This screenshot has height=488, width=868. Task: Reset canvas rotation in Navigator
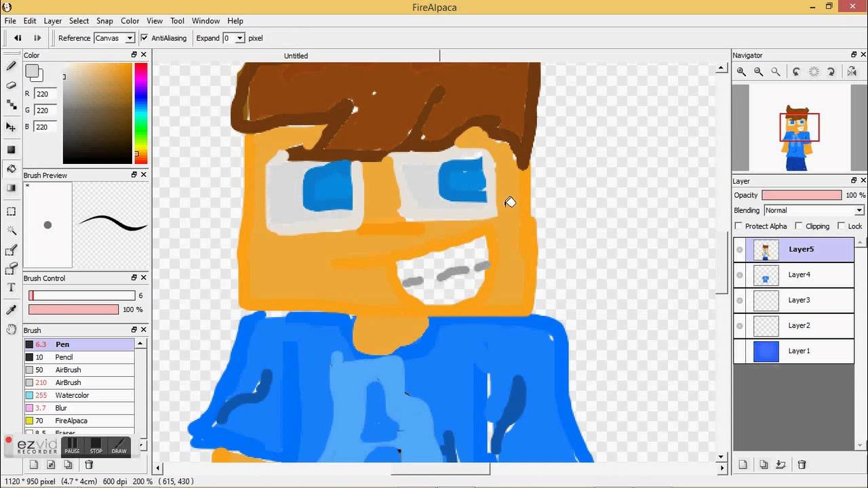pyautogui.click(x=814, y=71)
